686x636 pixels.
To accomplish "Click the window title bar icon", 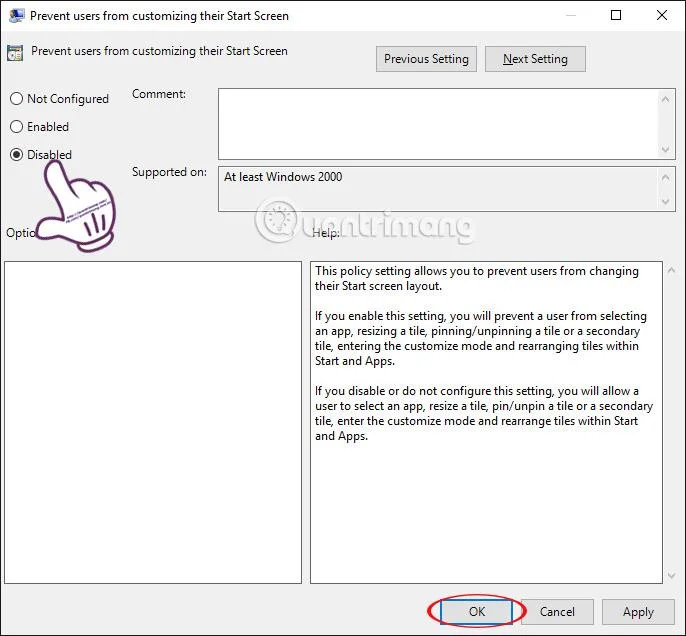I will pos(16,15).
